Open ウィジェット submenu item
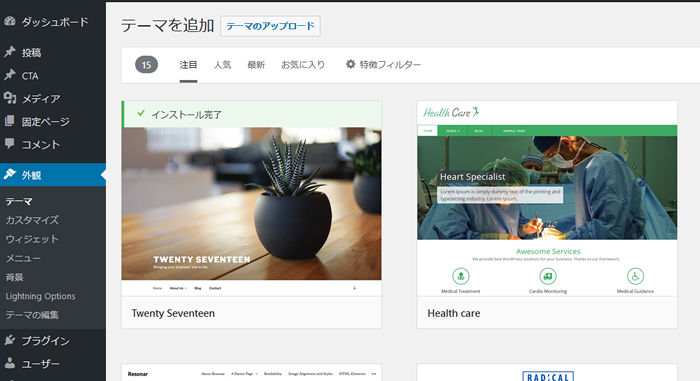 point(32,239)
